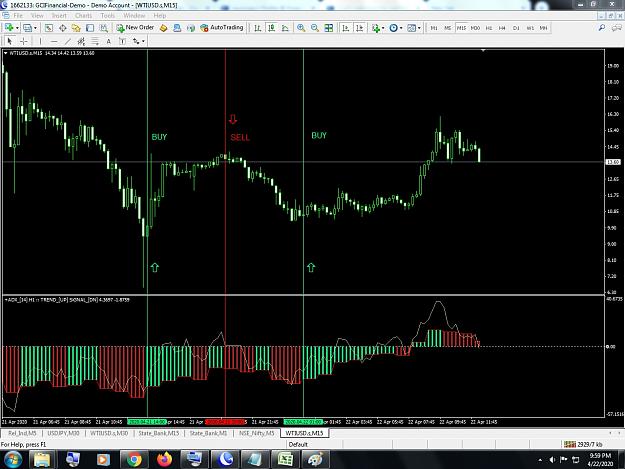The image size is (625, 469).
Task: Click New Order button
Action: 135,27
